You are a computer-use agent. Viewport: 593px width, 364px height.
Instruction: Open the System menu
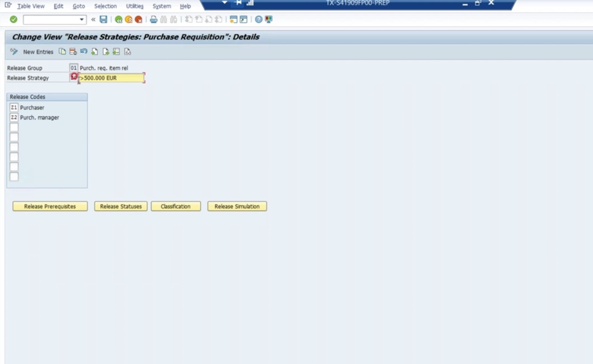pos(161,6)
